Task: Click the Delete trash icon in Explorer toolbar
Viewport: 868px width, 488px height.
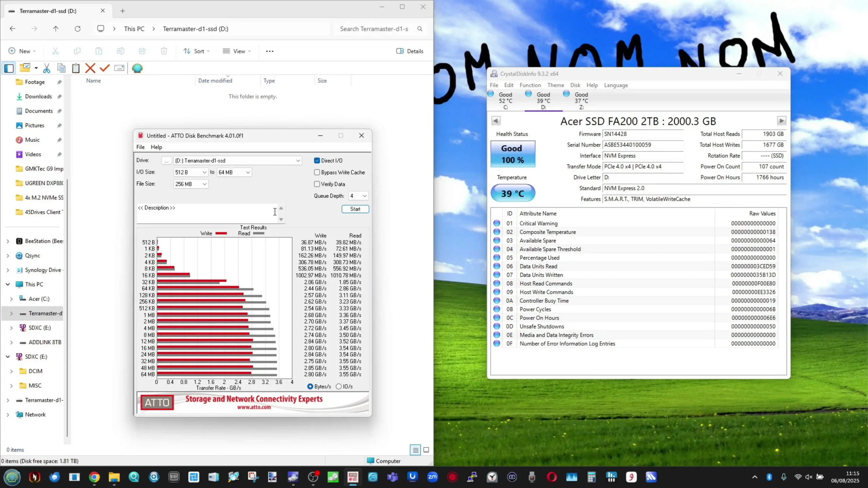Action: [164, 51]
